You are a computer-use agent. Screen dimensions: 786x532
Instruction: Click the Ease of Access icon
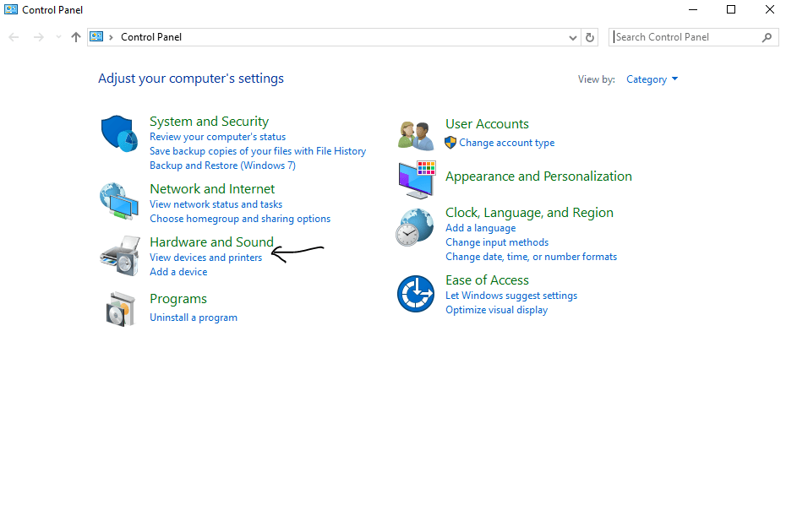pyautogui.click(x=416, y=294)
